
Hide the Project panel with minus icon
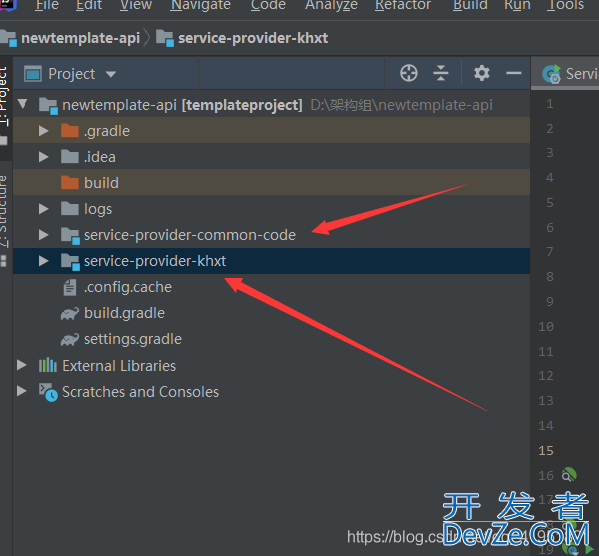point(513,73)
